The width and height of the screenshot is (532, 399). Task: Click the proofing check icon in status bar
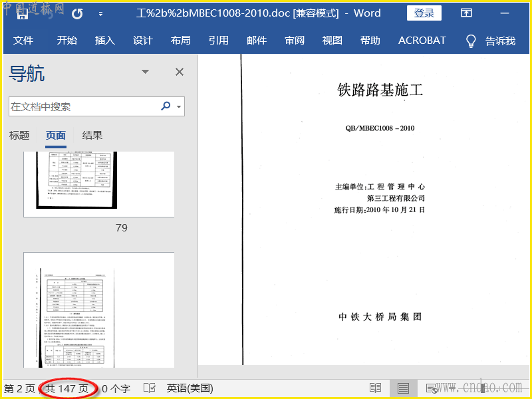(x=150, y=388)
